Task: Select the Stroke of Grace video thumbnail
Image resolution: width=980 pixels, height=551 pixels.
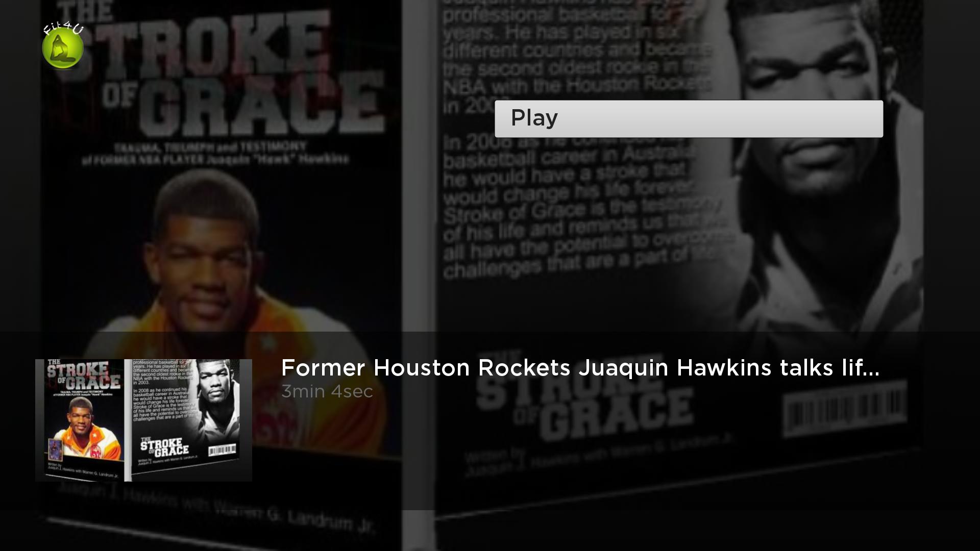Action: pos(143,420)
